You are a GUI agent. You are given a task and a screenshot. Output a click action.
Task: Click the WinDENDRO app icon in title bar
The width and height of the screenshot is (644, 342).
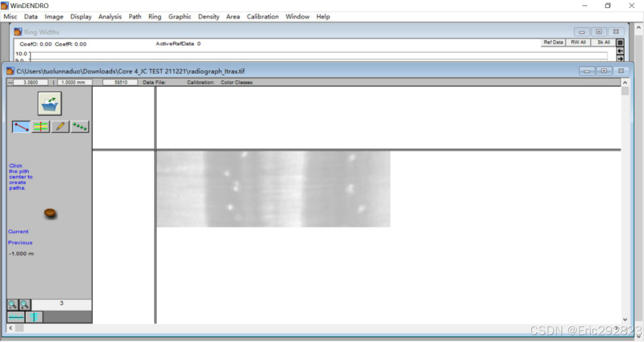tap(5, 6)
